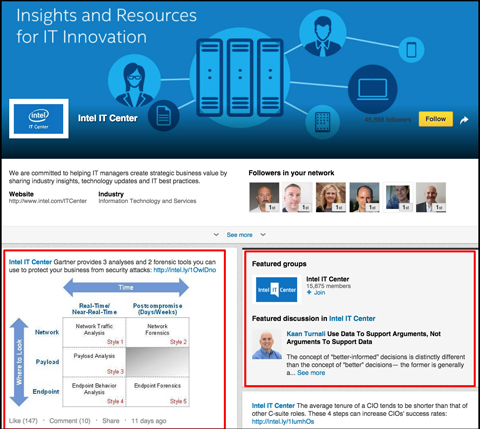Click the share arrow icon next to Follow
The height and width of the screenshot is (429, 480).
point(464,120)
